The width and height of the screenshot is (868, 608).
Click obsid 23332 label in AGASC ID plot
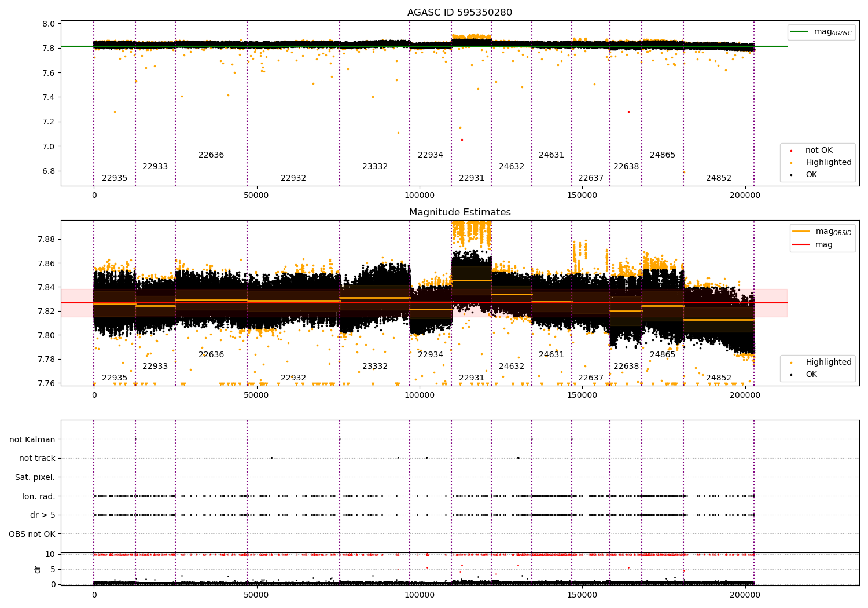click(375, 166)
